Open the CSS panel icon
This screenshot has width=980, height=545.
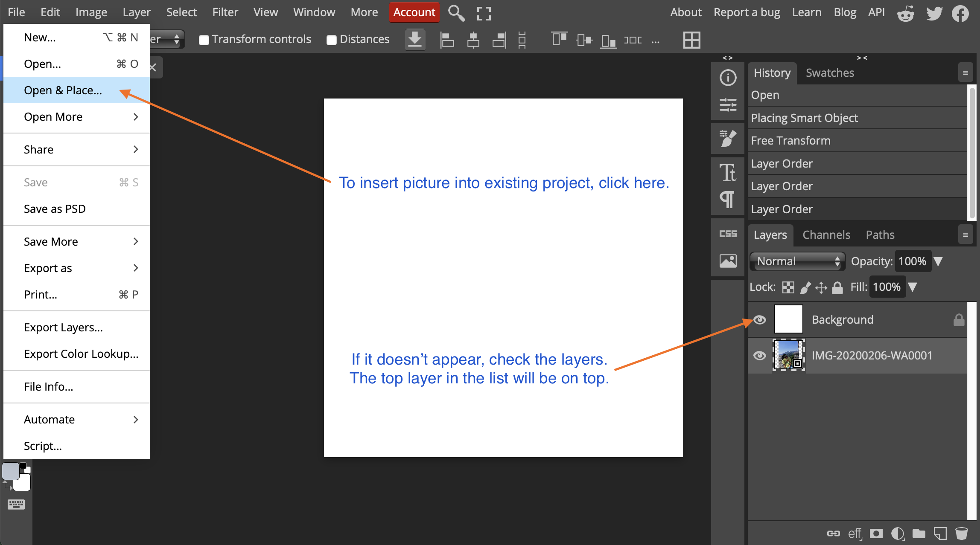coord(728,234)
